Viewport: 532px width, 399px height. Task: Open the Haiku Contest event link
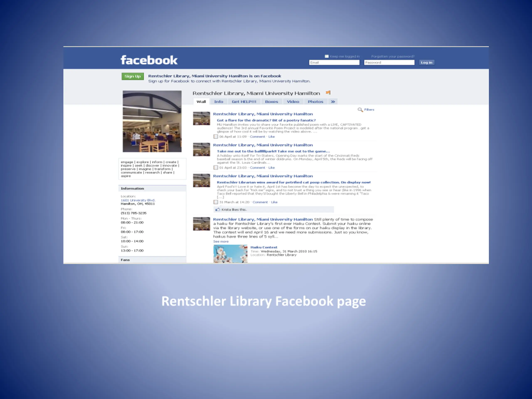point(264,247)
